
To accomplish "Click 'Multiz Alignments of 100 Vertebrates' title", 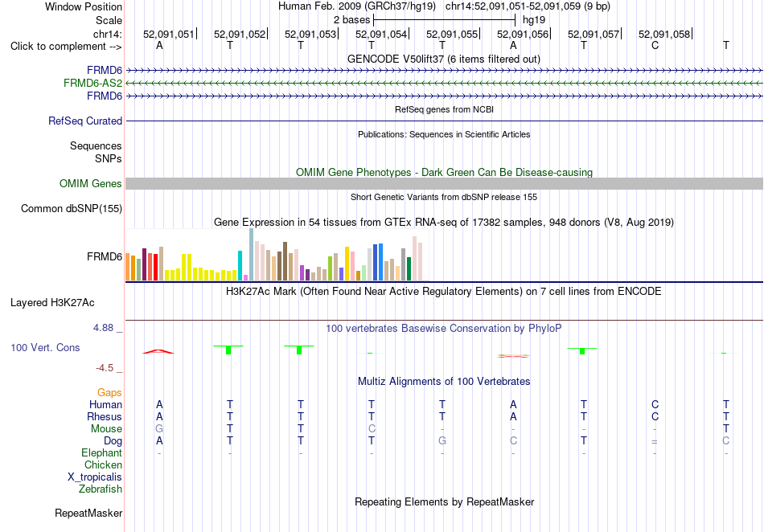I will [x=444, y=382].
